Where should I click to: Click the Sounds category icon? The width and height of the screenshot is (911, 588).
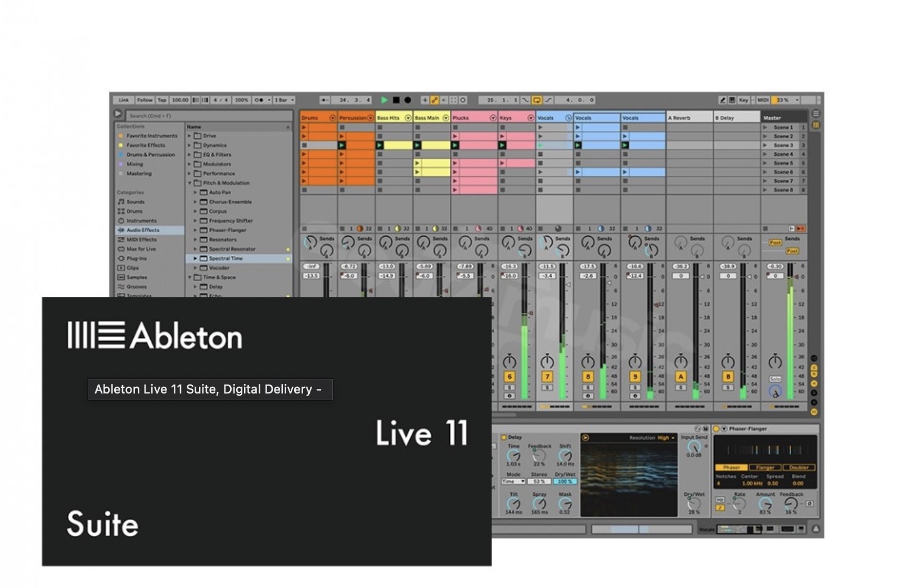(121, 202)
